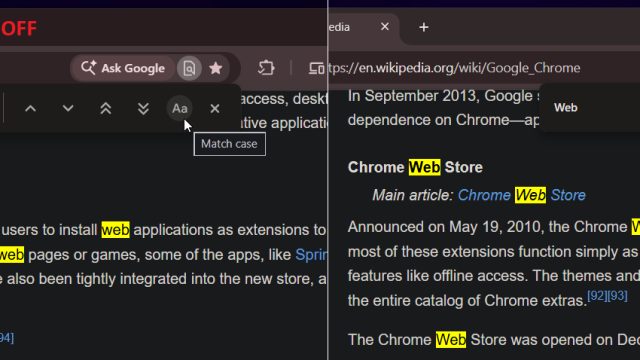The height and width of the screenshot is (360, 640).
Task: Click highlighted 'Web' in 'The Chrome Web Store was opened'
Action: 451,340
